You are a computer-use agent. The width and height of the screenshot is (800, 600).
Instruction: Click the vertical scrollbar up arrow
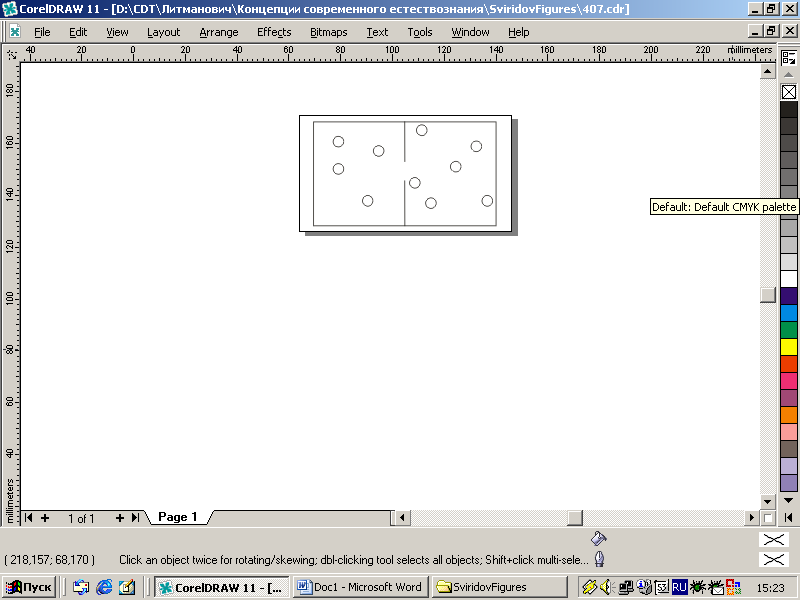767,71
